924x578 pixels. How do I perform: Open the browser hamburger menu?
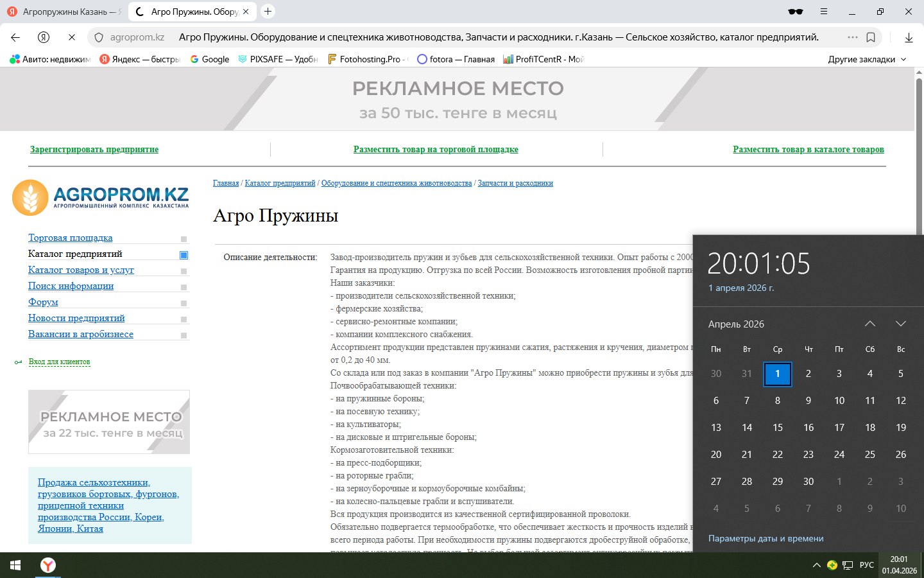point(824,12)
